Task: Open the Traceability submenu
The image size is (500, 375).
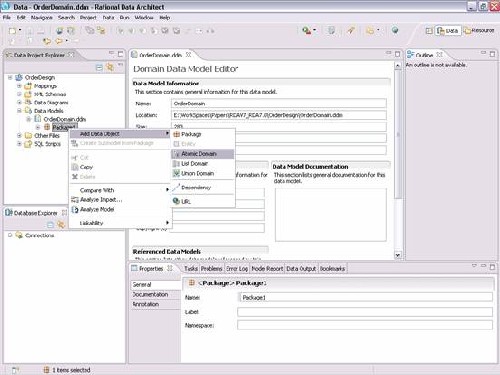Action: click(120, 223)
